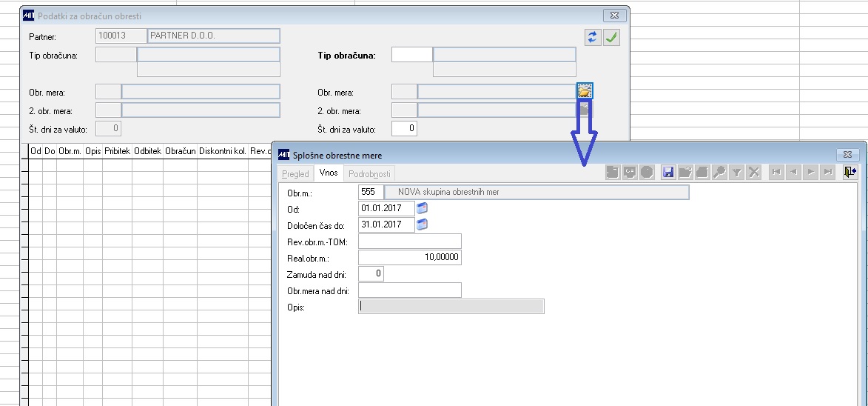Click the refresh arrows icon
The height and width of the screenshot is (406, 868).
(x=592, y=38)
